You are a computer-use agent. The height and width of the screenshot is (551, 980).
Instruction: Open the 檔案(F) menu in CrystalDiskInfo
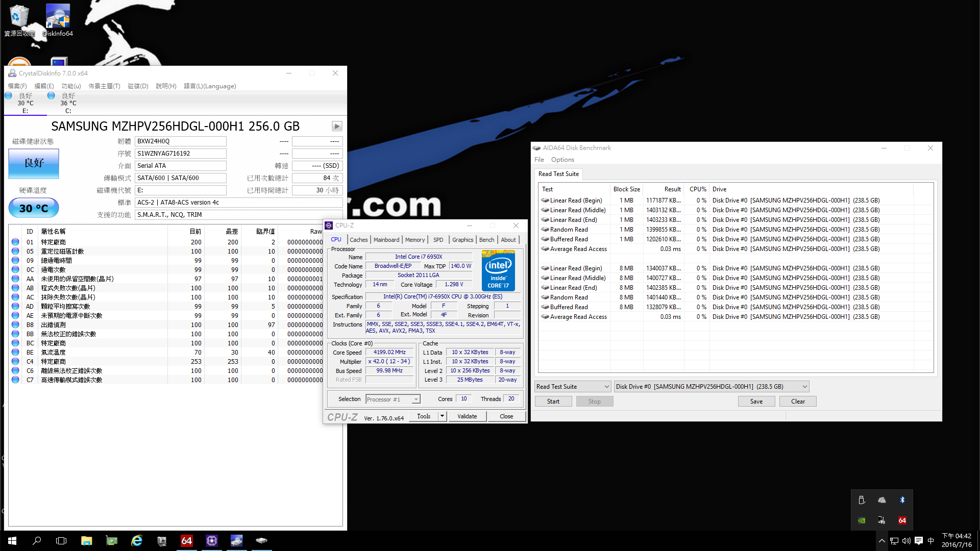[17, 86]
